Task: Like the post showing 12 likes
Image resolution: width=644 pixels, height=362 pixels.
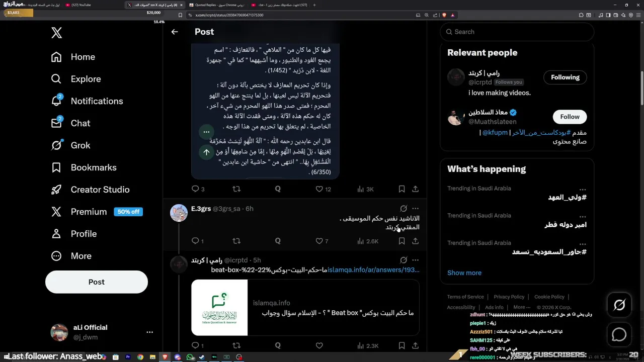Action: tap(323, 189)
